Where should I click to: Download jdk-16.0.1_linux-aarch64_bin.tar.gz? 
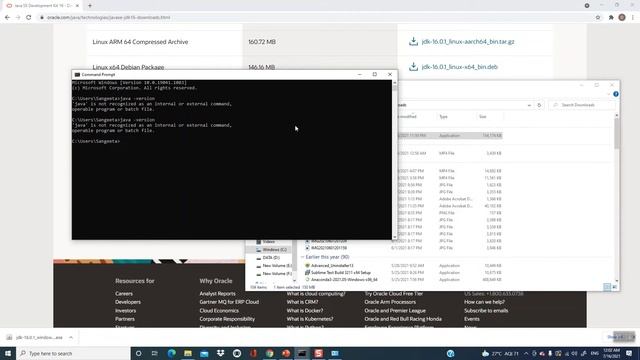click(x=468, y=42)
